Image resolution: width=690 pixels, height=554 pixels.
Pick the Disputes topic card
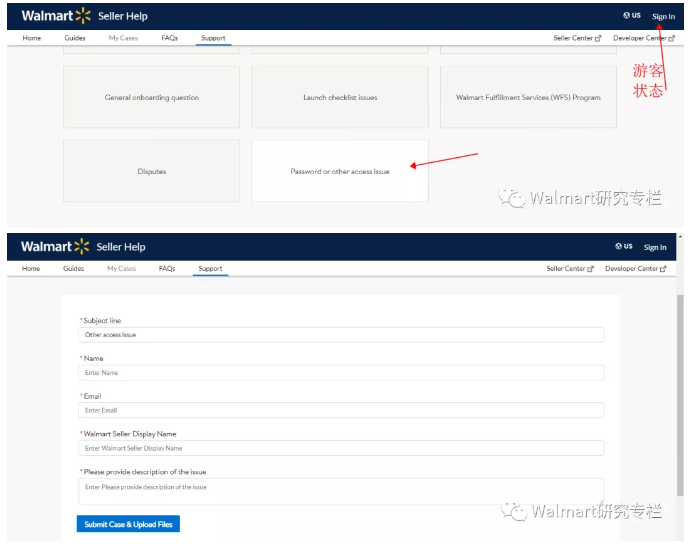(x=152, y=171)
